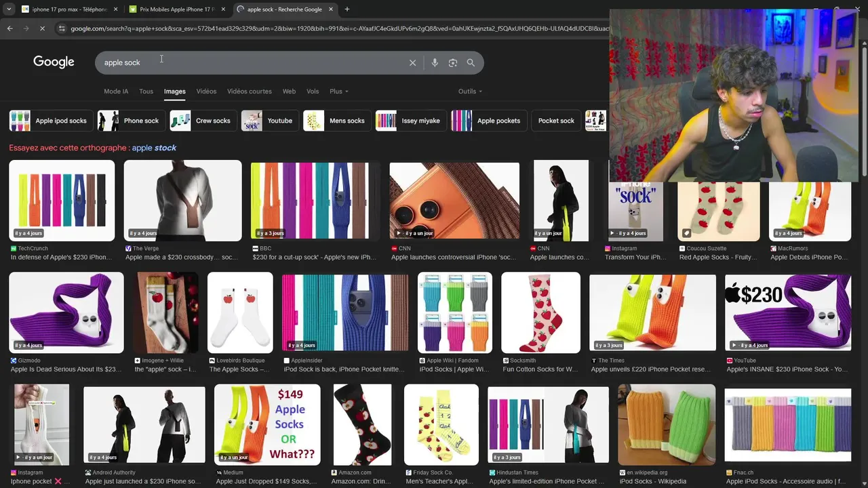Open Android Authority $230 iPhone sock image

pyautogui.click(x=144, y=425)
